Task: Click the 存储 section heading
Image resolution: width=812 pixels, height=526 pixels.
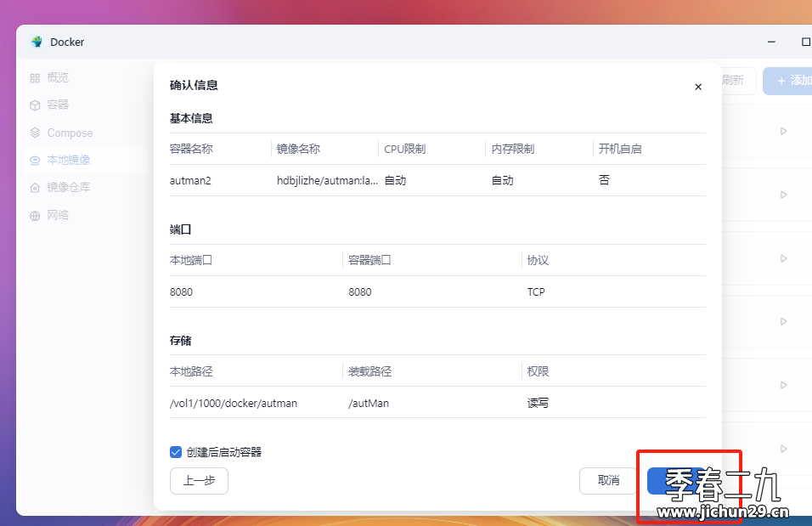Action: (x=180, y=341)
